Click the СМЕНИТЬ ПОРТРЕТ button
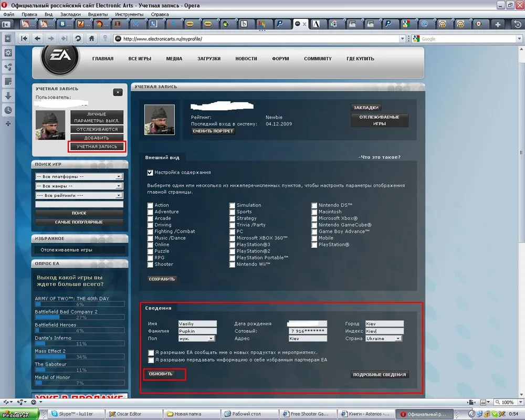525x420 pixels. (x=213, y=131)
